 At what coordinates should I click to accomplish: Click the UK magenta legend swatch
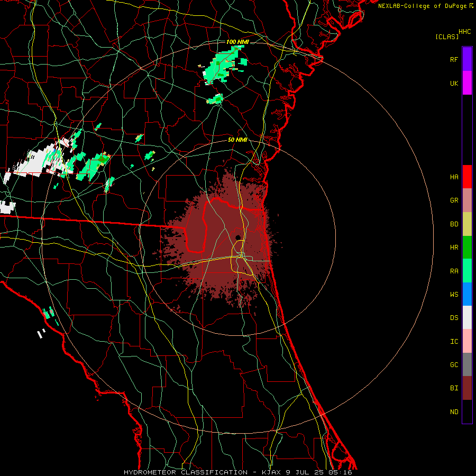coord(467,83)
